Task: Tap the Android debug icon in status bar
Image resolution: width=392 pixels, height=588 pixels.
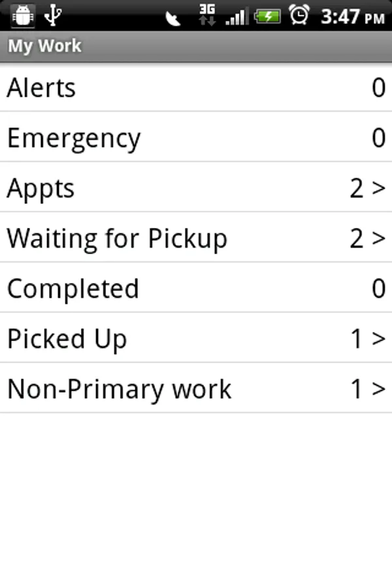Action: coord(23,15)
